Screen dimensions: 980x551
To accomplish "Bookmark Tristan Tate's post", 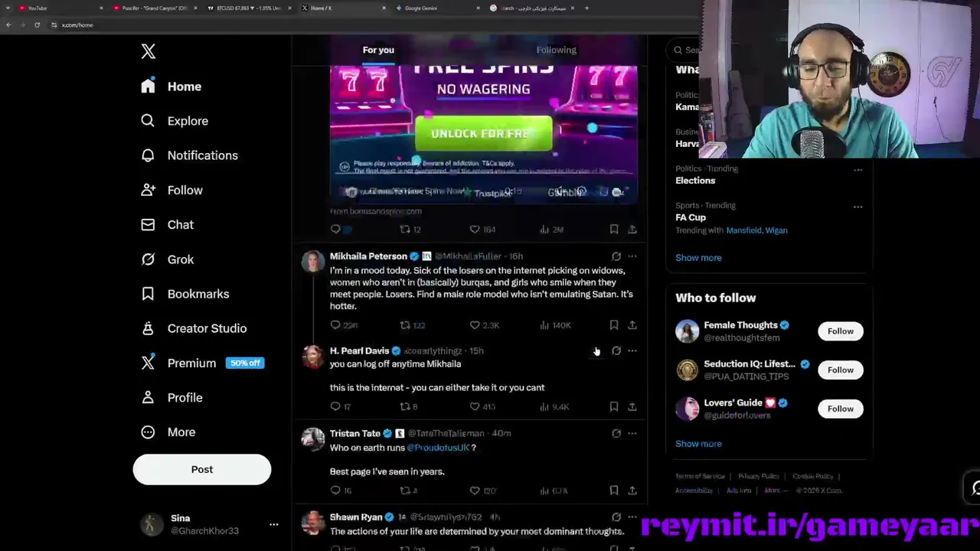I will coord(614,491).
